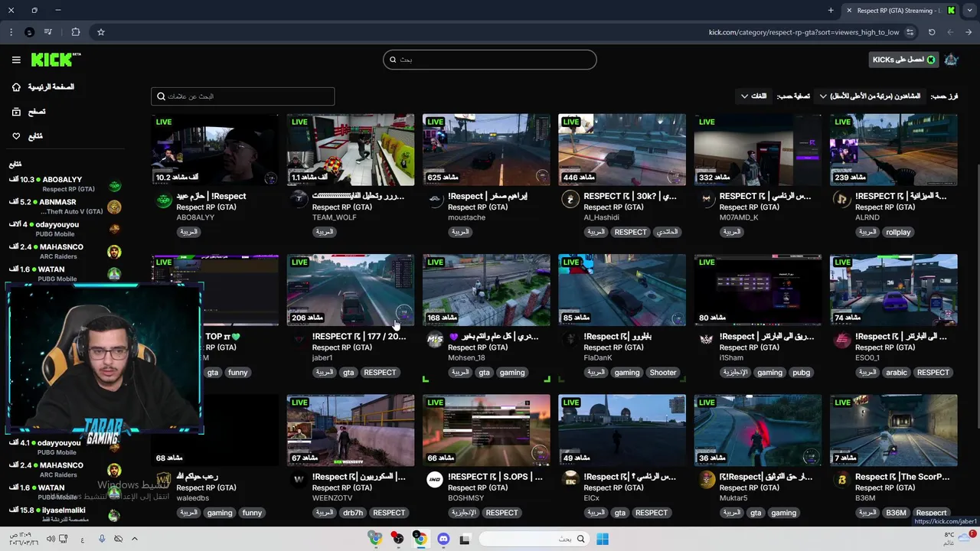The width and height of the screenshot is (980, 551).
Task: Click the WEENZOTV channel avatar
Action: coord(299,481)
